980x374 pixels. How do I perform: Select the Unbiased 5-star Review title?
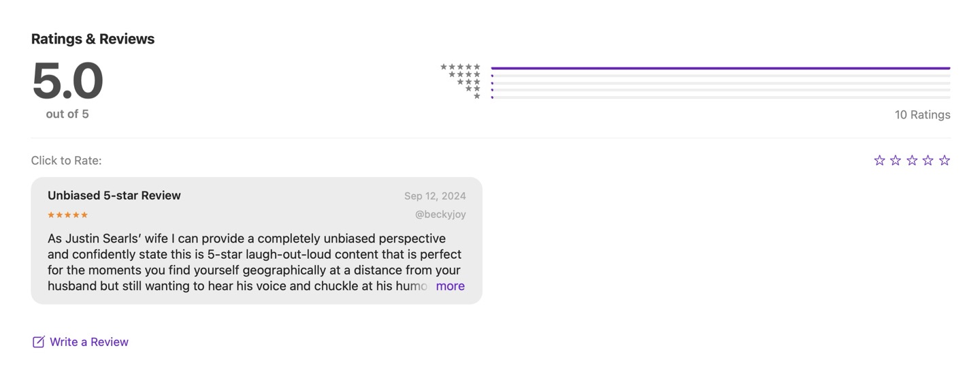[x=114, y=196]
